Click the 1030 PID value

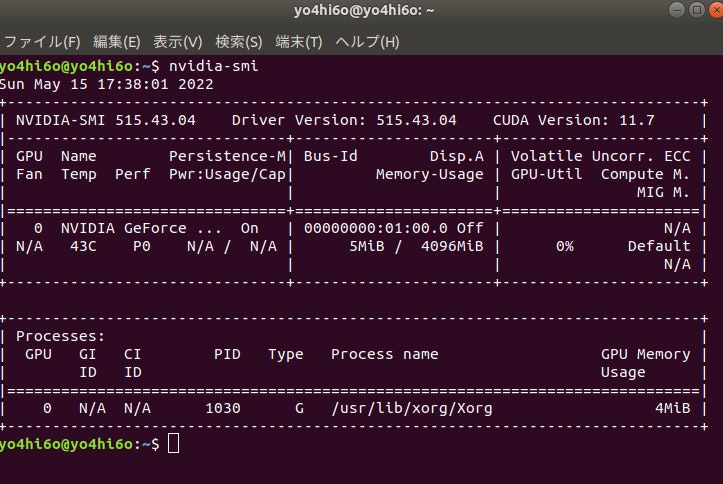(x=223, y=408)
